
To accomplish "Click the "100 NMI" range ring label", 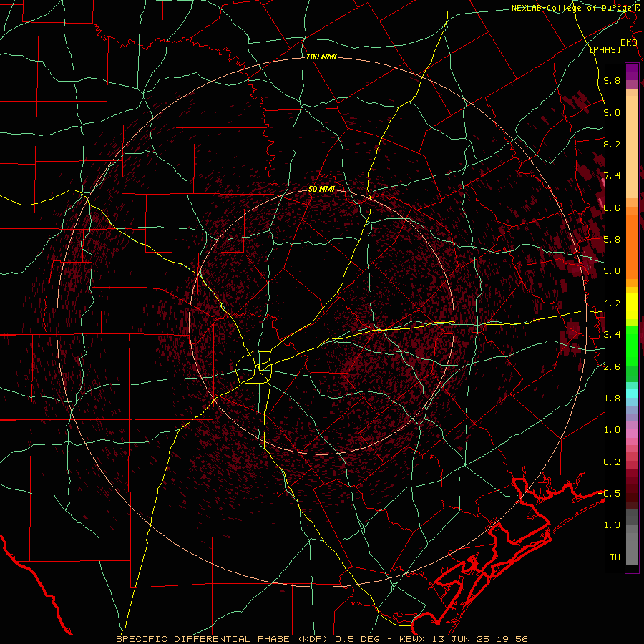I will [x=321, y=57].
